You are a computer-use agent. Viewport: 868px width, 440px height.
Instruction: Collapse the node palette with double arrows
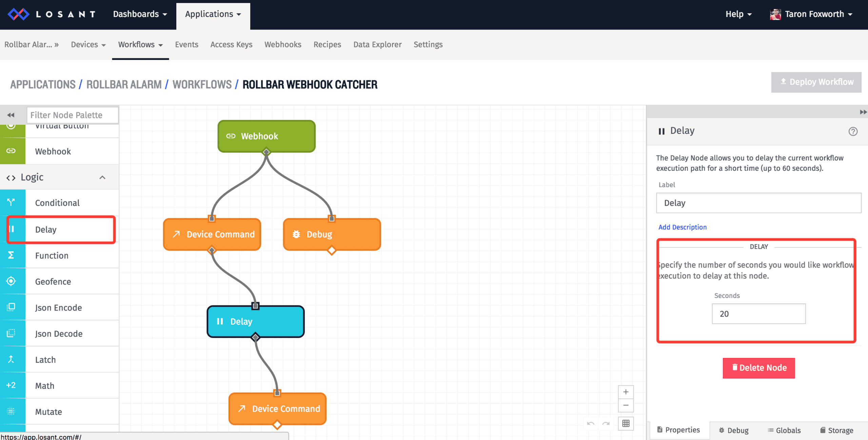11,115
